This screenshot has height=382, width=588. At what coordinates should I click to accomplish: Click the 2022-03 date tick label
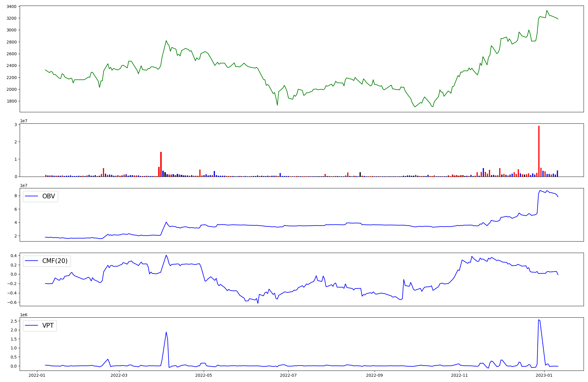pyautogui.click(x=119, y=375)
